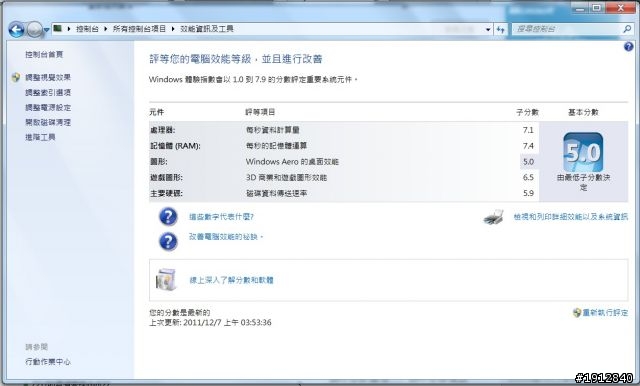Screen dimensions: 640x386
Task: Maximize the window
Action: [597, 8]
